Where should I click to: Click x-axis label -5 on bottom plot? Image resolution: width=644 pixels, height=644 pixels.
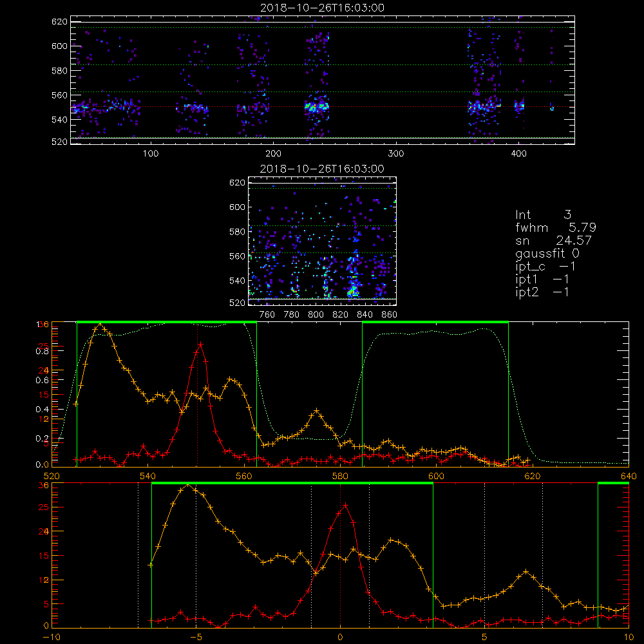pos(196,638)
